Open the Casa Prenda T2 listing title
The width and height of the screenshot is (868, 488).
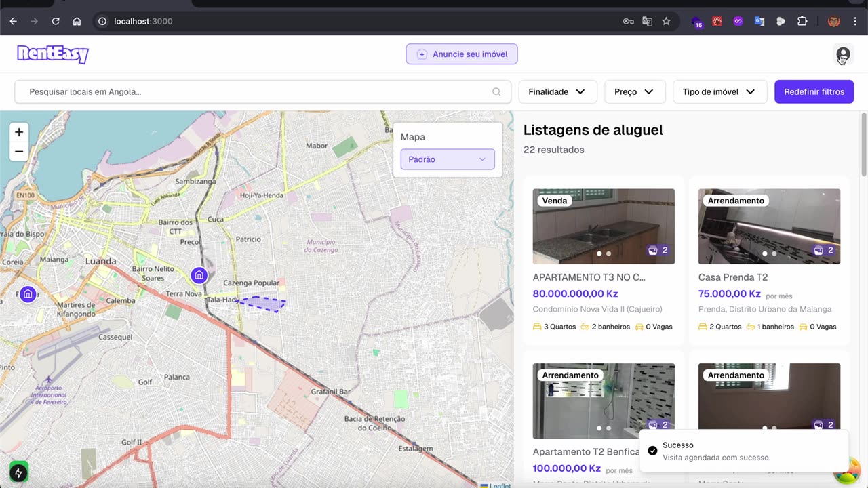[733, 277]
